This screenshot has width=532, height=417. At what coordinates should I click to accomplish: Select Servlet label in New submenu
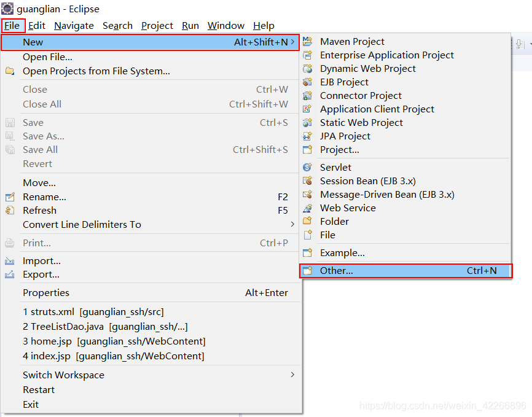point(335,167)
